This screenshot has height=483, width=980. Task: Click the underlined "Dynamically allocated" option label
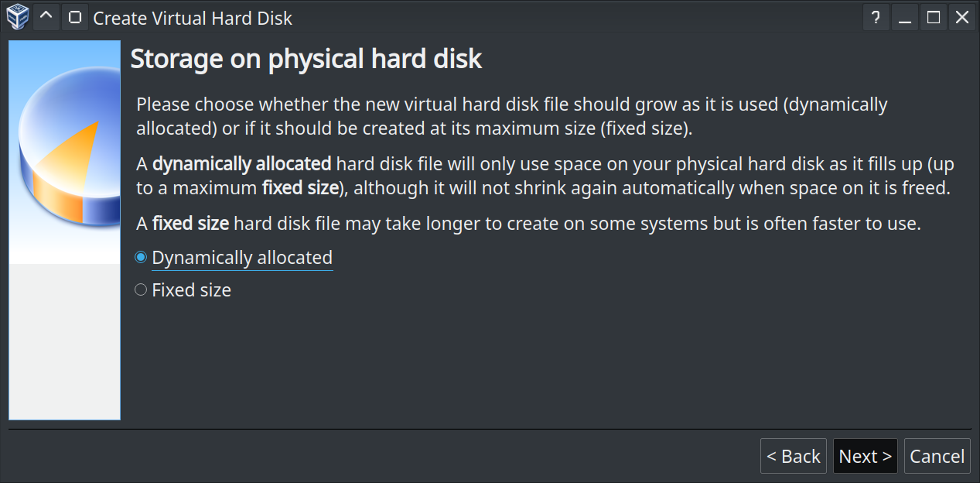tap(242, 258)
